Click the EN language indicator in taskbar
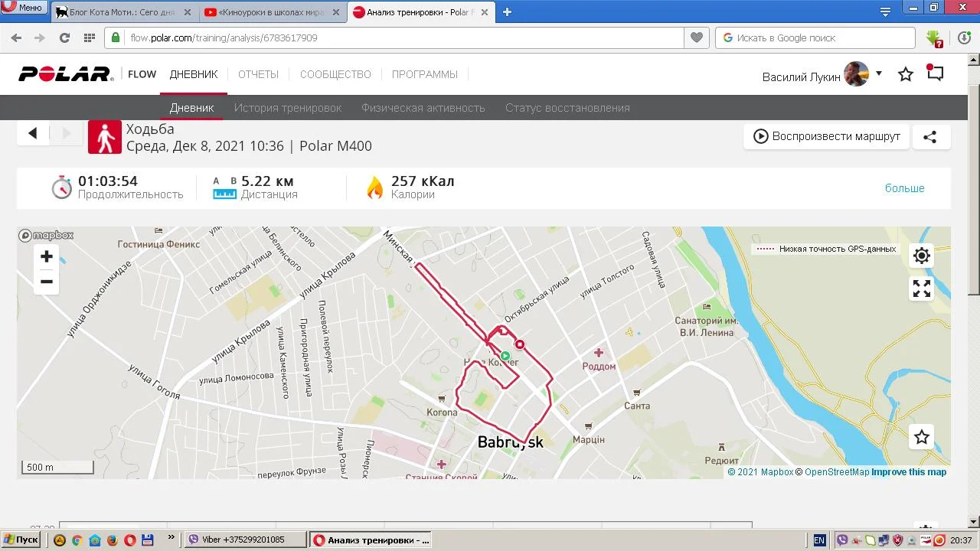Screen dimensions: 980x551 [x=819, y=540]
